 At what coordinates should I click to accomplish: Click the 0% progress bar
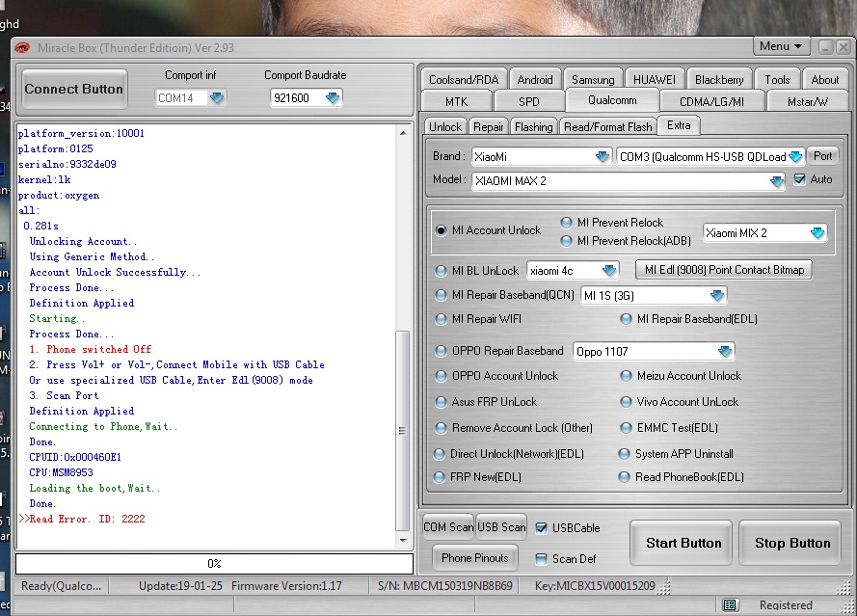coord(214,564)
